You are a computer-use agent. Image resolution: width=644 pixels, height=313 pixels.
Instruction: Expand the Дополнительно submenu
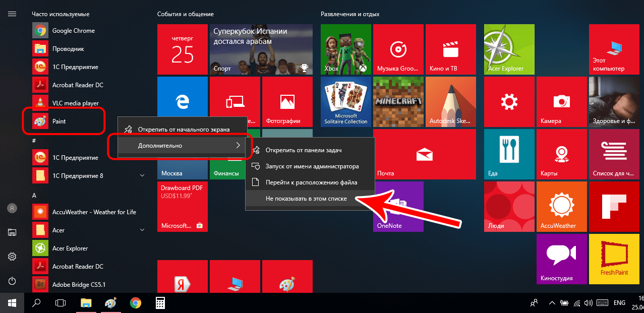[182, 146]
